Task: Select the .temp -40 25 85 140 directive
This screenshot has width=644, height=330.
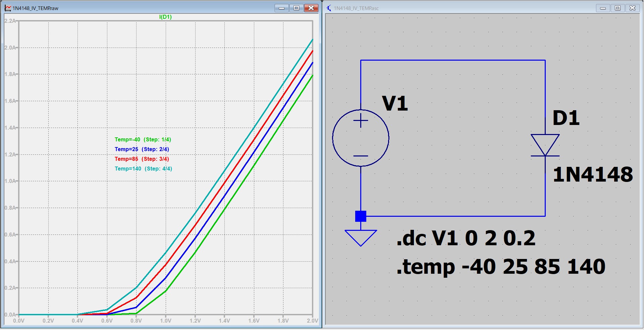Action: coord(500,267)
